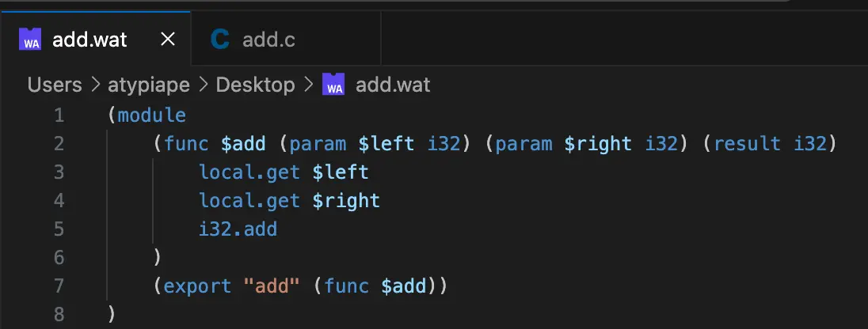Select the add.wat tab
This screenshot has height=329, width=868.
[x=95, y=39]
